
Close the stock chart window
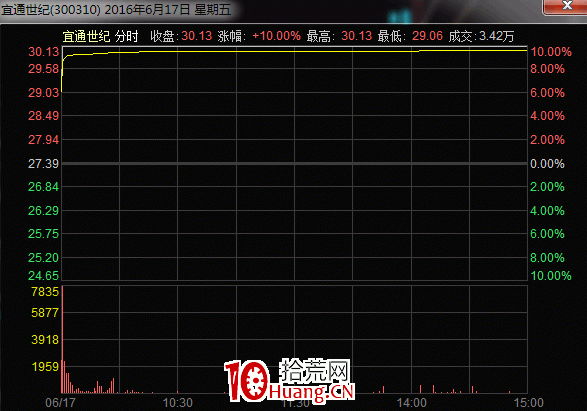pos(566,6)
